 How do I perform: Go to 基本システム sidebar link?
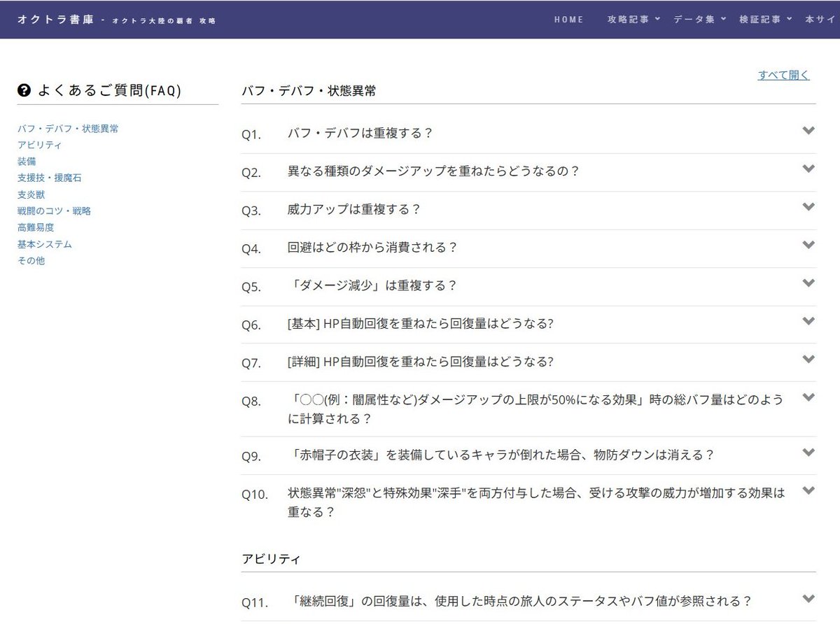pos(45,244)
